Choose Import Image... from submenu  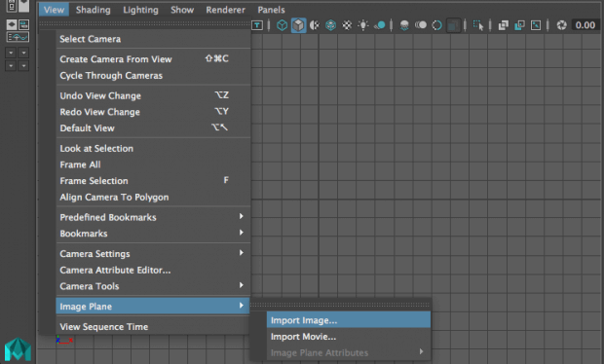[x=348, y=320]
